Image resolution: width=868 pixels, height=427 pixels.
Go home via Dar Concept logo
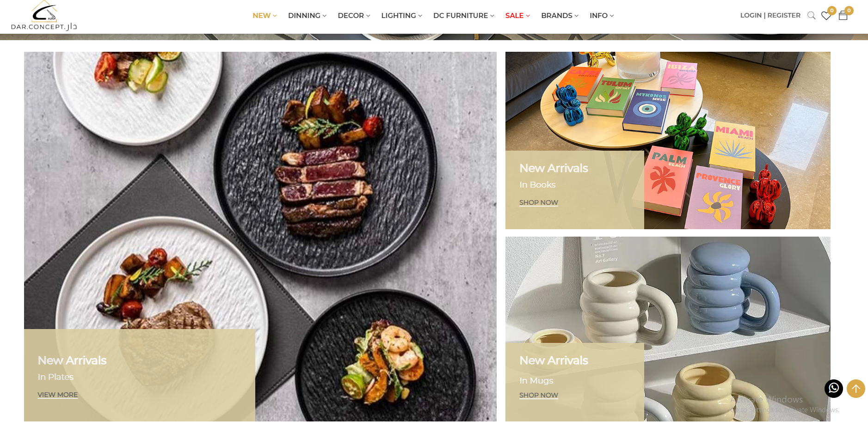[x=44, y=16]
